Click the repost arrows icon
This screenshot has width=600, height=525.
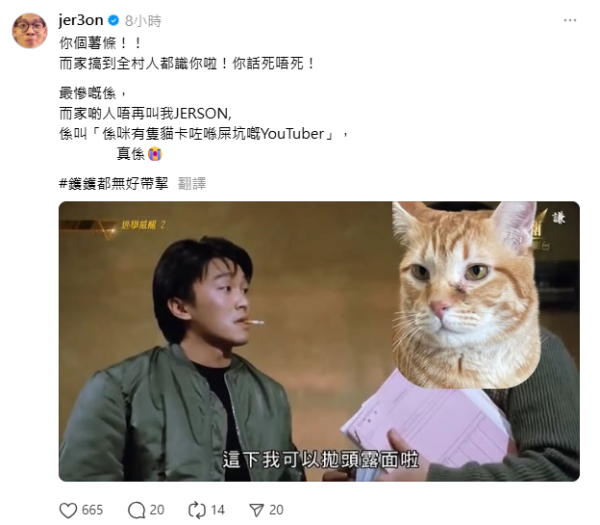tap(197, 510)
